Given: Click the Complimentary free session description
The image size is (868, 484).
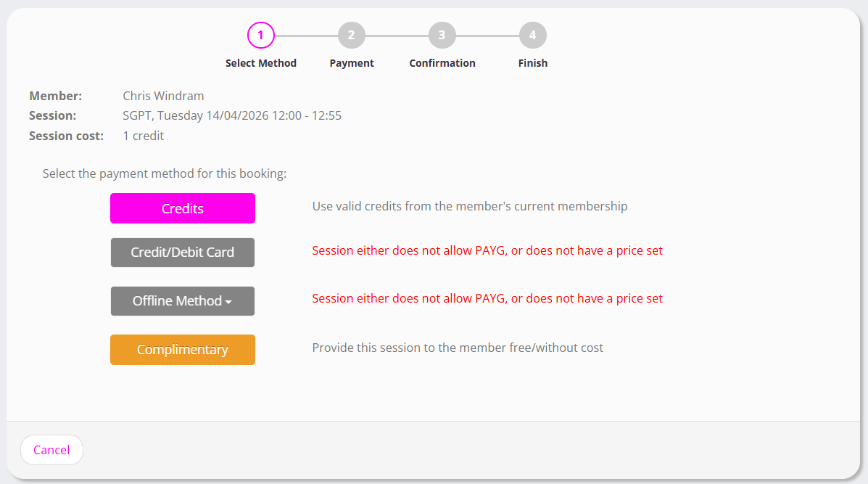Looking at the screenshot, I should (x=458, y=348).
